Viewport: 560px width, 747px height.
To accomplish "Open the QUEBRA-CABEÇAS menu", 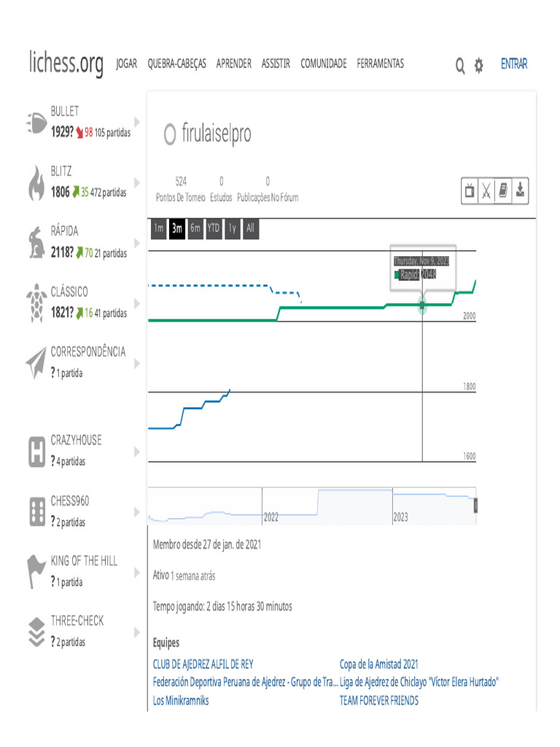I will (x=176, y=64).
